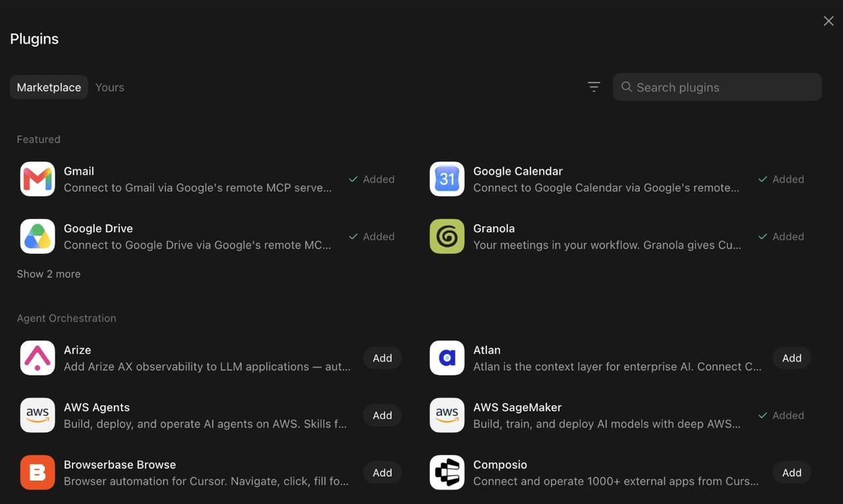Open the Arize plugin title
843x504 pixels.
77,350
